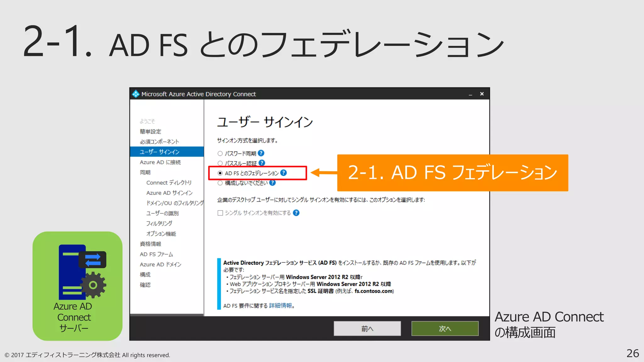Open help icon beside AD FS とのフェデレーション
644x362 pixels.
point(283,173)
